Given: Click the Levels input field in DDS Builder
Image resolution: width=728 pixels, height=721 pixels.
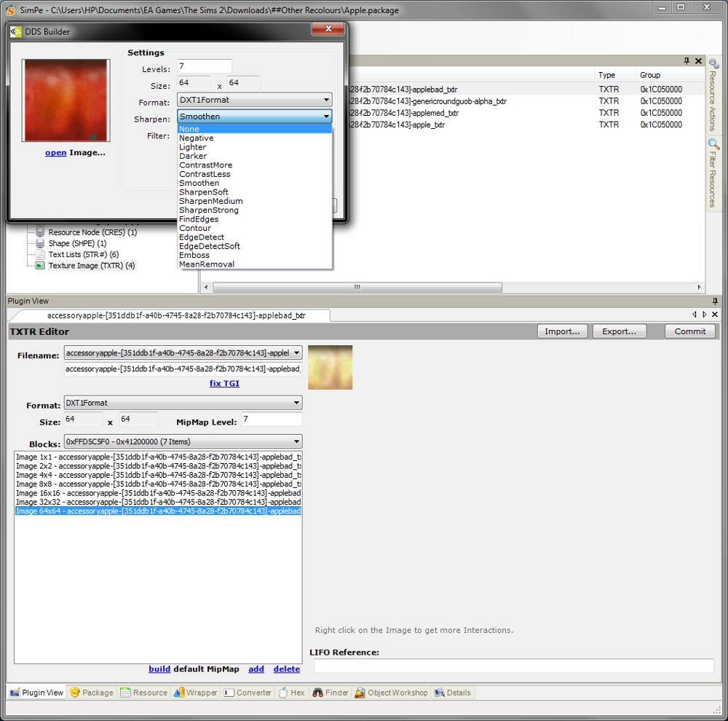Looking at the screenshot, I should (x=204, y=67).
